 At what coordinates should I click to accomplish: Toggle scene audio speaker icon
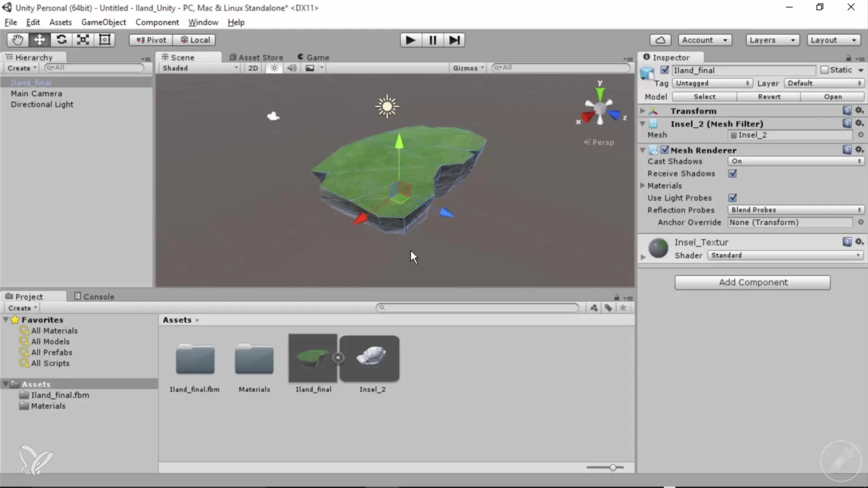pyautogui.click(x=292, y=68)
